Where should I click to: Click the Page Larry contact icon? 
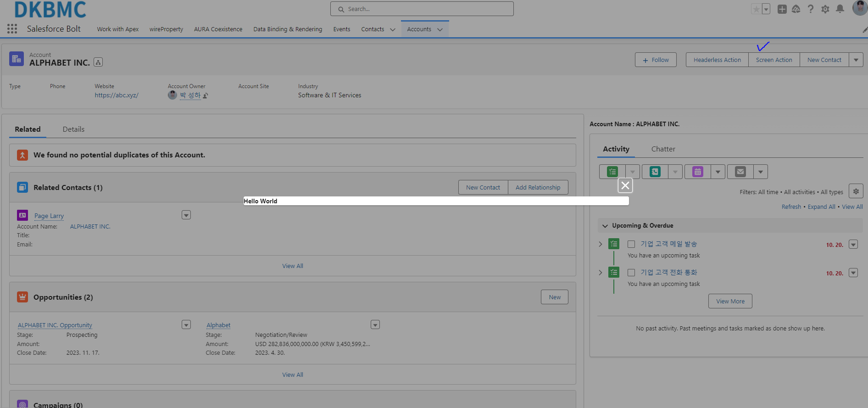pos(22,215)
